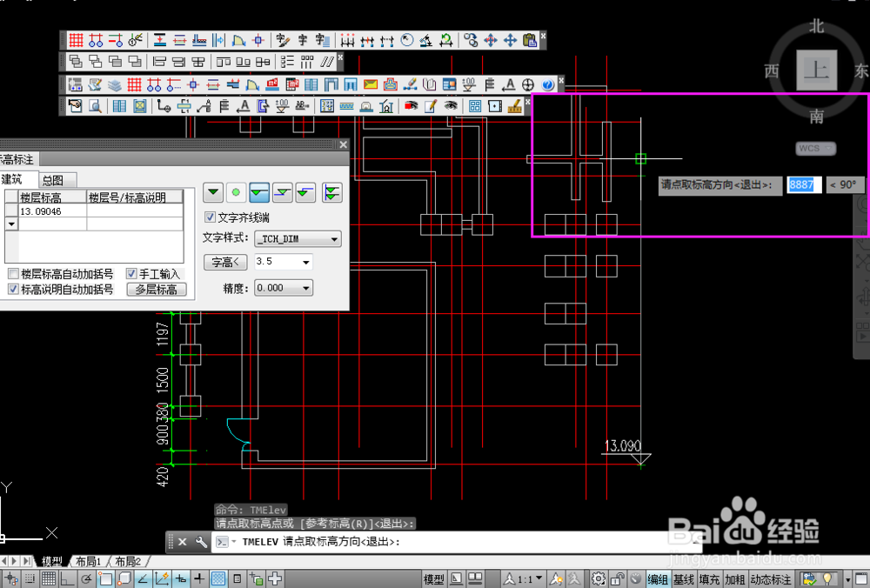
Task: Click the 楼层标高 column header
Action: (52, 197)
